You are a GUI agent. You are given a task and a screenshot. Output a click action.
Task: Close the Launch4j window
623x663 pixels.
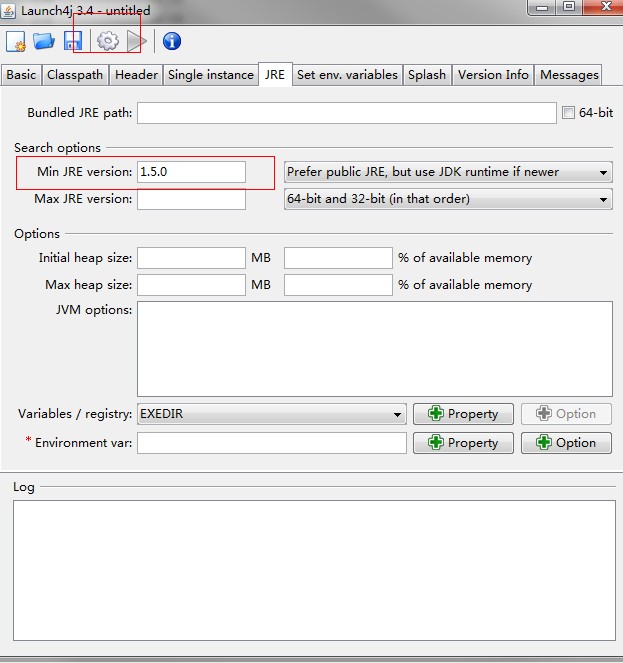point(605,7)
